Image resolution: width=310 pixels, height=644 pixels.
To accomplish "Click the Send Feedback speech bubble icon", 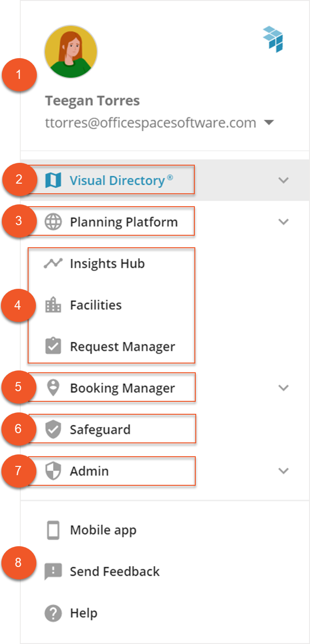I will [54, 571].
